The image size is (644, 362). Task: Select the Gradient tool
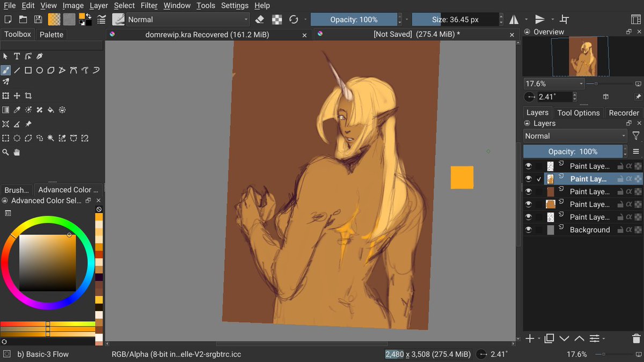click(x=5, y=110)
